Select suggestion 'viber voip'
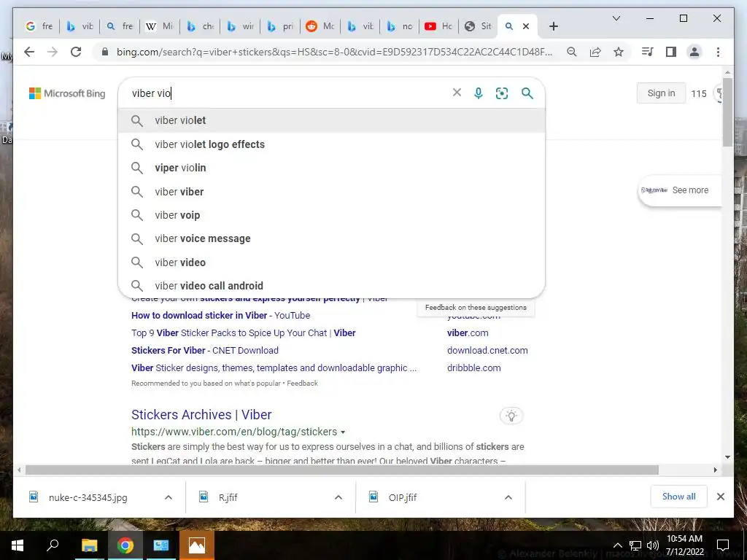Viewport: 747px width, 560px height. tap(332, 215)
